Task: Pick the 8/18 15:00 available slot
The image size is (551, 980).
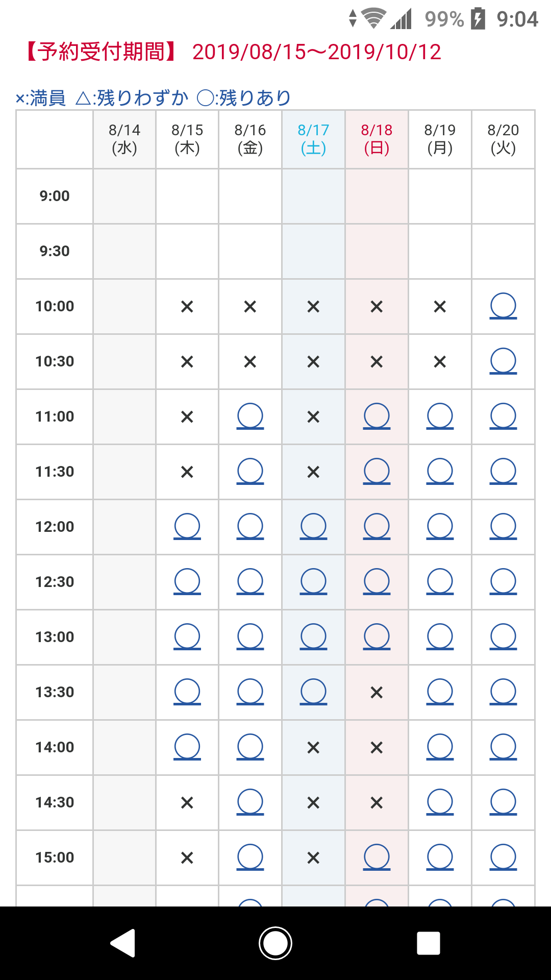Action: 377,857
